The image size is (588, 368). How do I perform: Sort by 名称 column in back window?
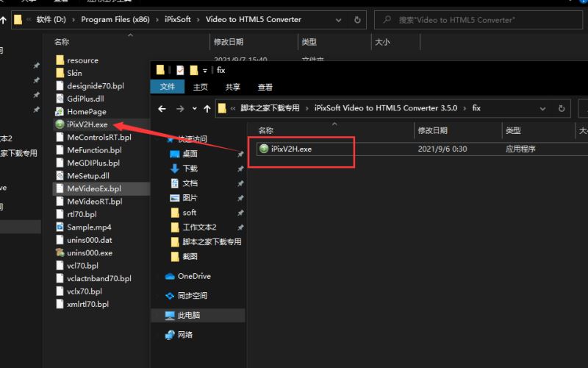tap(62, 42)
